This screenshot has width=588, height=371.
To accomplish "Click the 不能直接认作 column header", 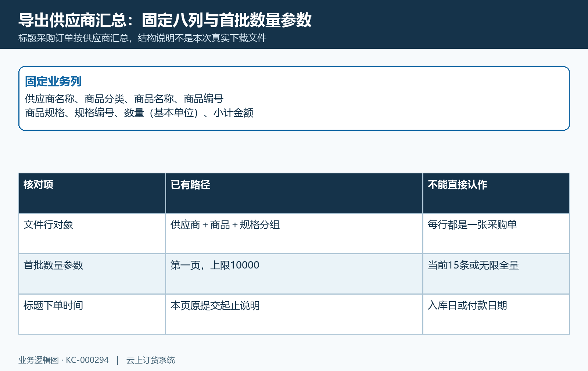I will click(x=496, y=193).
